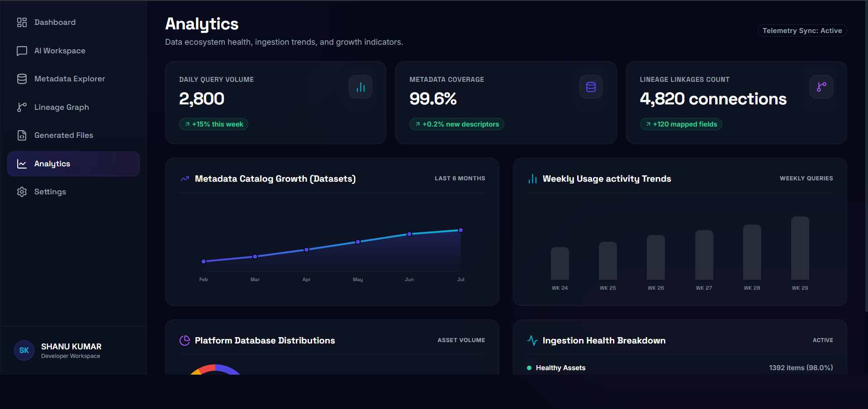The width and height of the screenshot is (868, 409).
Task: Open the Analytics menu item
Action: click(73, 164)
